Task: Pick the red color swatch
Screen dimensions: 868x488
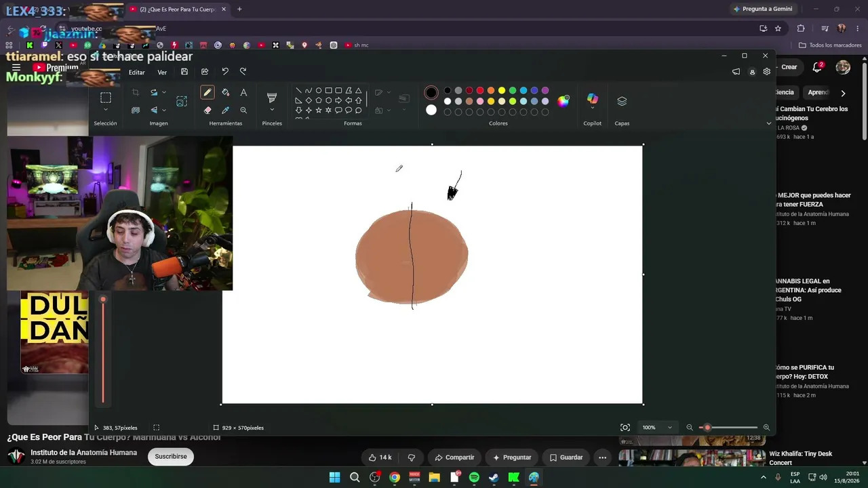Action: [480, 91]
